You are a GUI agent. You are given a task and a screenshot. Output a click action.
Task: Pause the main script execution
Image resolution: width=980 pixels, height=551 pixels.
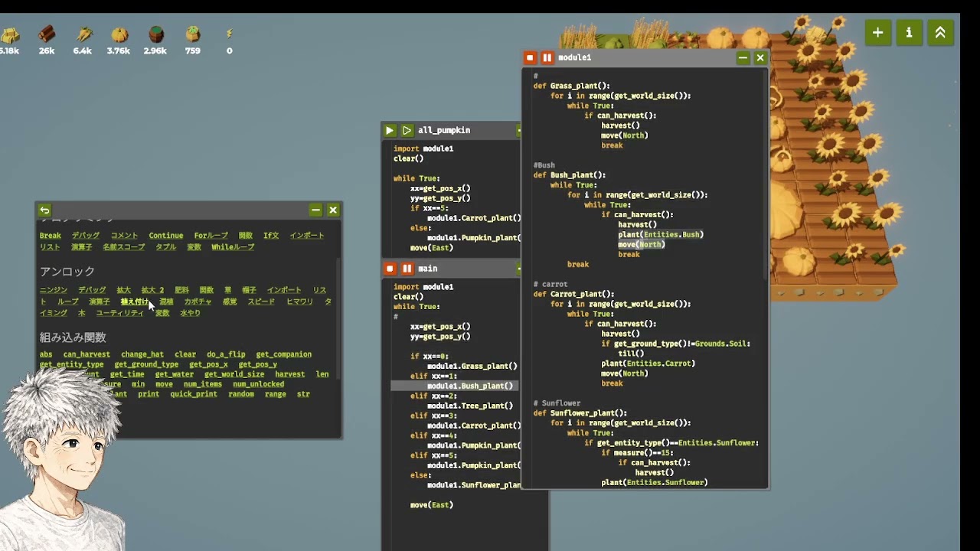407,269
